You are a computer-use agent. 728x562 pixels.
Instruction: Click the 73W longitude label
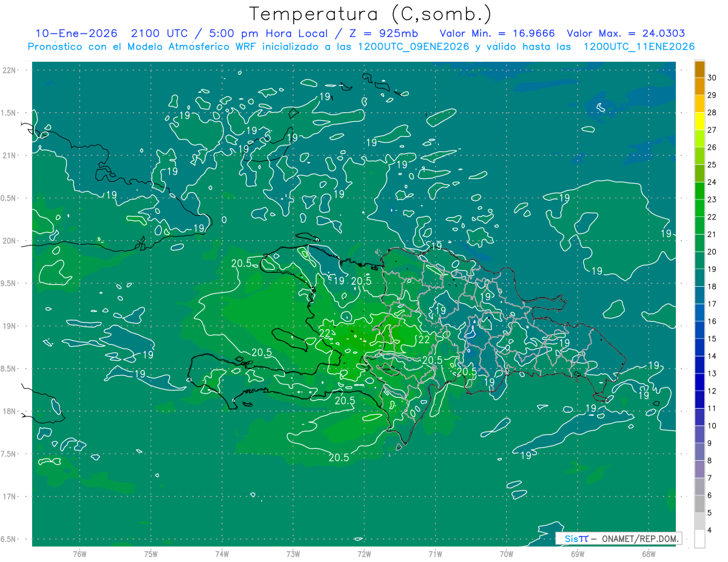pos(292,554)
